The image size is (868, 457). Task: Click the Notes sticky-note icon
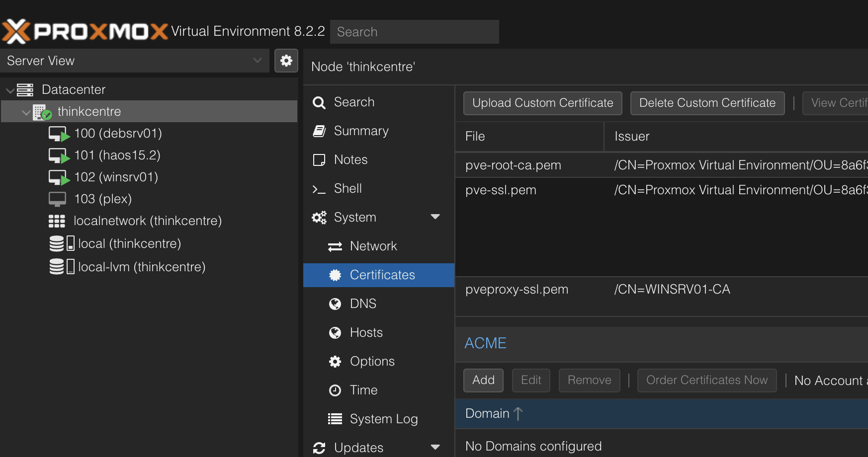(x=319, y=160)
